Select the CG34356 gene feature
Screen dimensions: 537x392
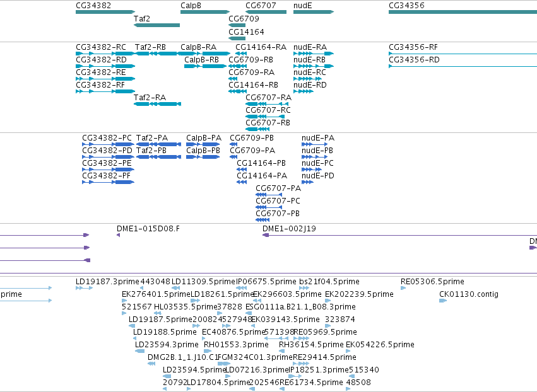463,12
